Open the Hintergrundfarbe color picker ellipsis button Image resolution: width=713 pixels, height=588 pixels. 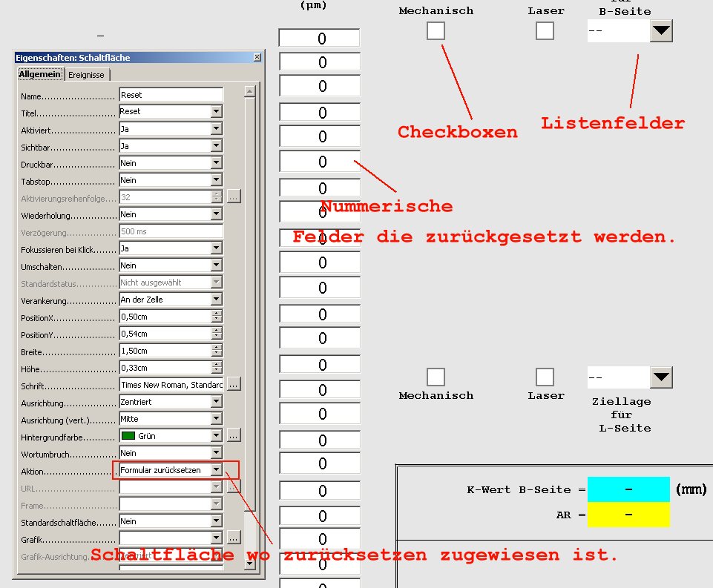[233, 436]
